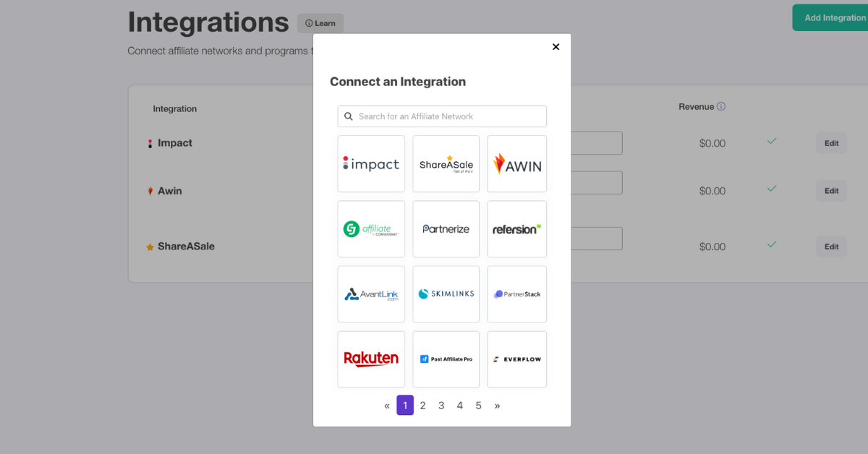The height and width of the screenshot is (454, 868).
Task: Choose the Skimlinks tile
Action: 446,294
